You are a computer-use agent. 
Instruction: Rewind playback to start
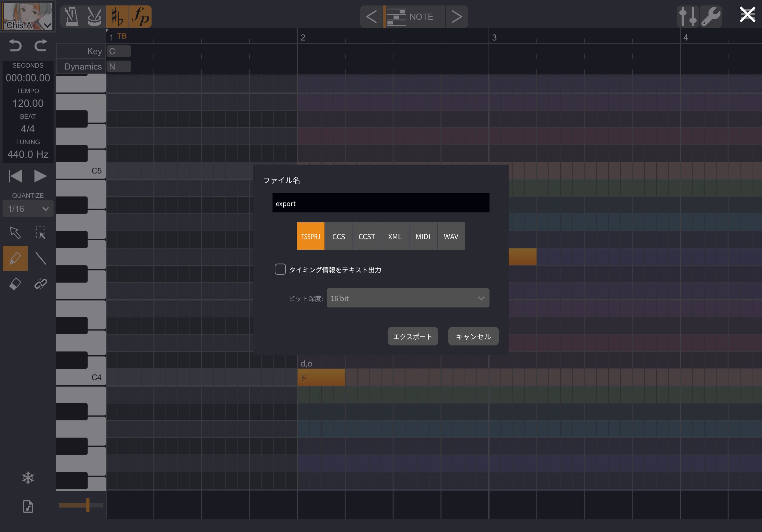coord(15,176)
